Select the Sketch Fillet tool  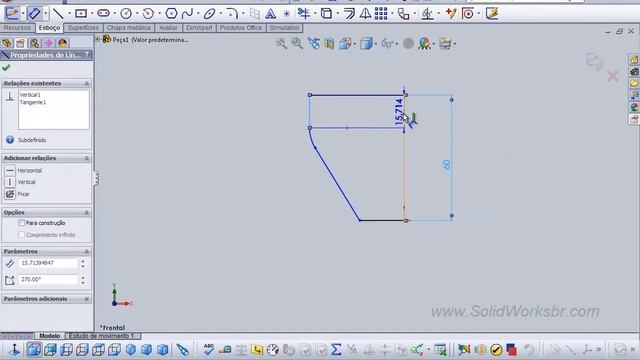(232, 14)
